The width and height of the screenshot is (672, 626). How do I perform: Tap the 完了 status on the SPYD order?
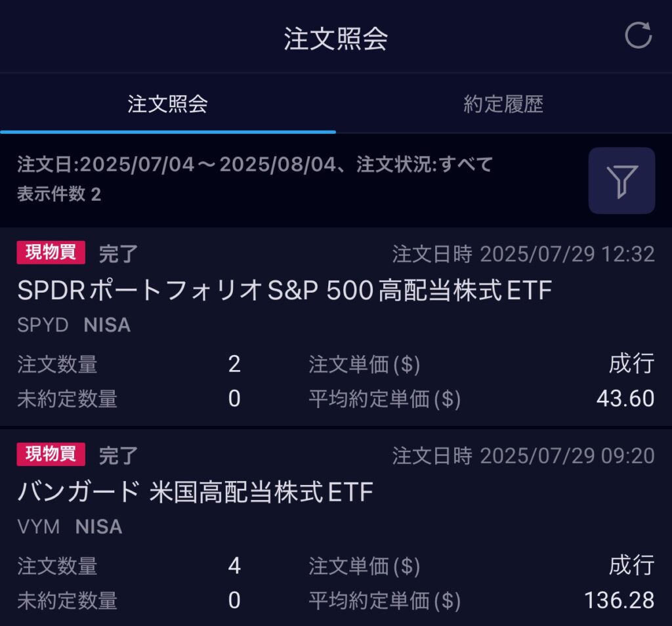118,254
